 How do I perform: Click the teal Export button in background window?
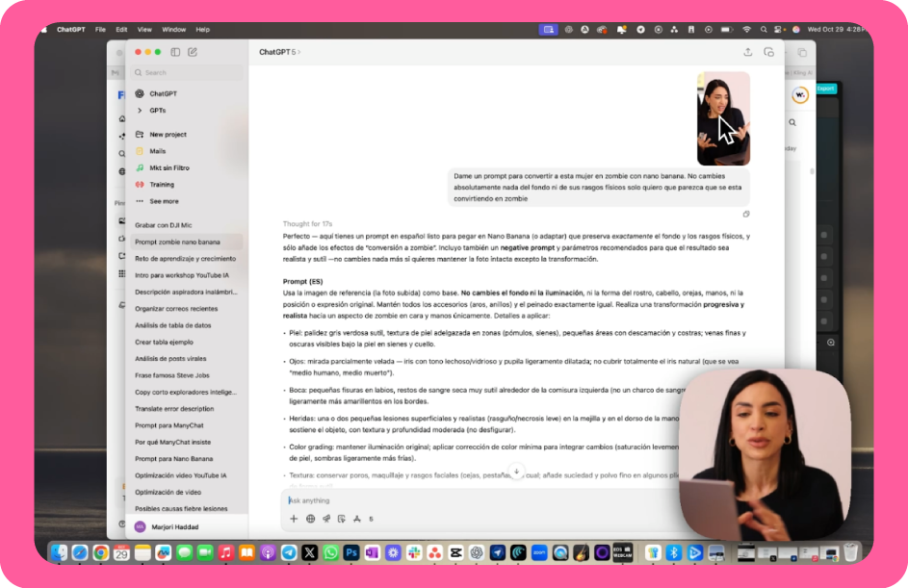(x=826, y=89)
